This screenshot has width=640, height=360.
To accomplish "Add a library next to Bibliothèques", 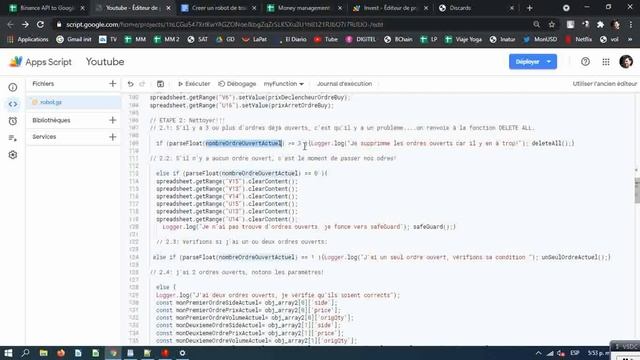I will [113, 120].
